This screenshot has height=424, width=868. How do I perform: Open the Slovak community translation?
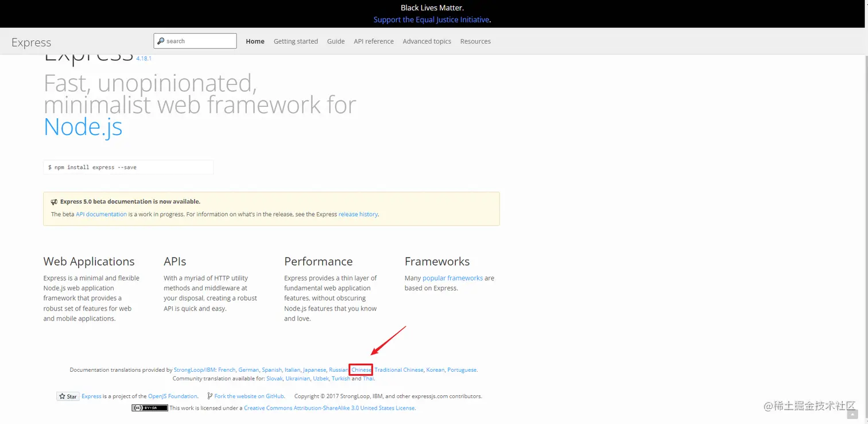tap(274, 379)
